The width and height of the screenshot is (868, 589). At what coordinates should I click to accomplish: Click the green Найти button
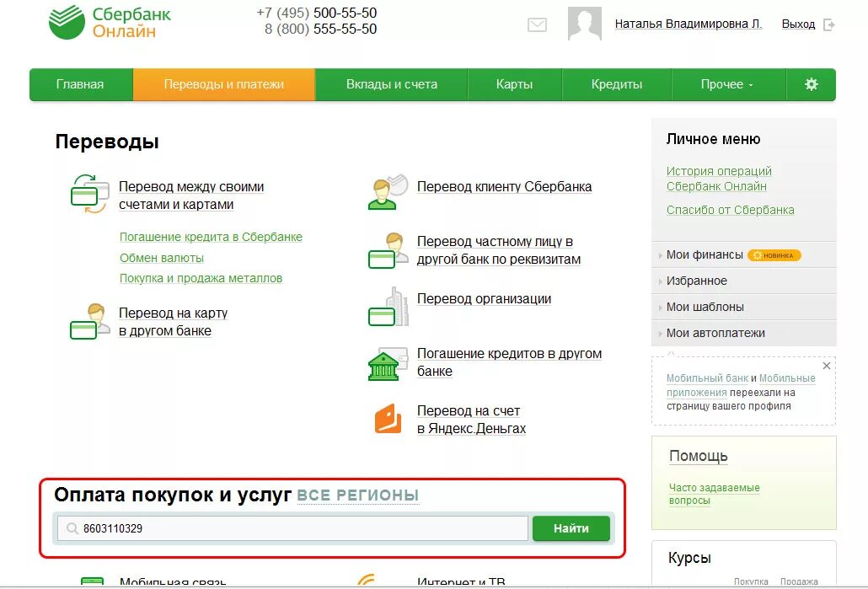tap(571, 528)
